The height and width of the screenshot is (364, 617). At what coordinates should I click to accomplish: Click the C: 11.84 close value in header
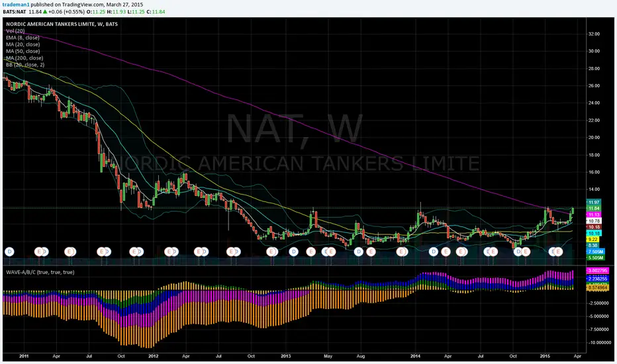[x=156, y=12]
